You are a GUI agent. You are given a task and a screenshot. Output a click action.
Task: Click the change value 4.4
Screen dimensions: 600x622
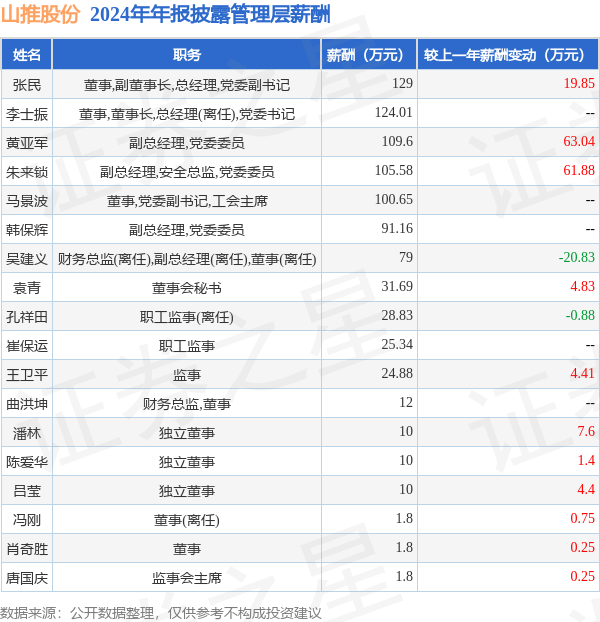click(586, 490)
